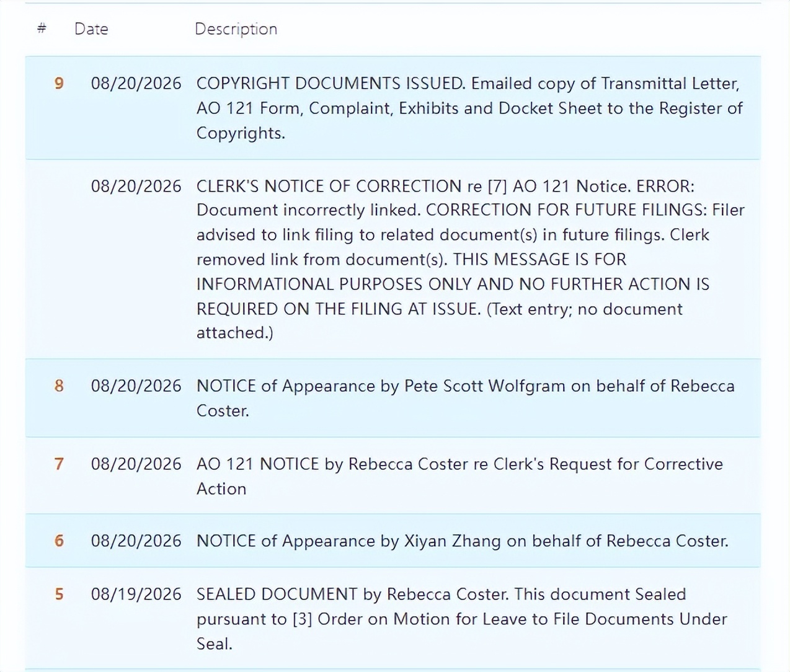Click the SEALED DOCUMENT entry description
Image resolution: width=790 pixels, height=672 pixels.
click(462, 619)
